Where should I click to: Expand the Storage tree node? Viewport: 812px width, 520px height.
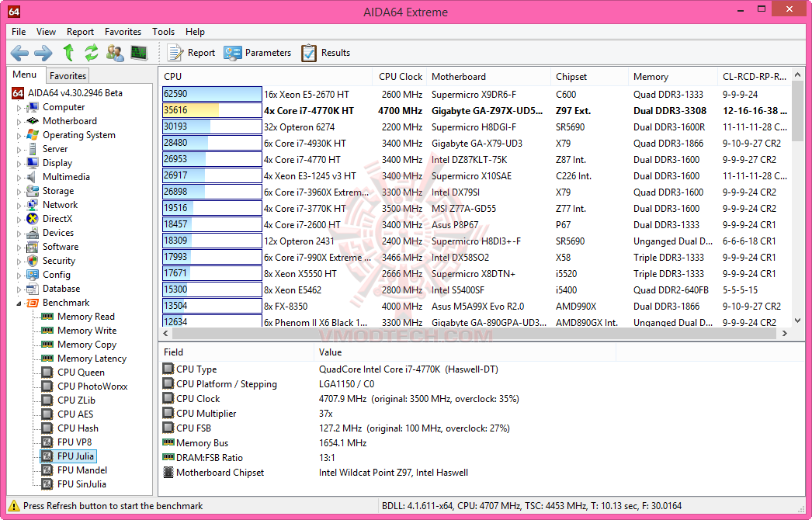19,192
